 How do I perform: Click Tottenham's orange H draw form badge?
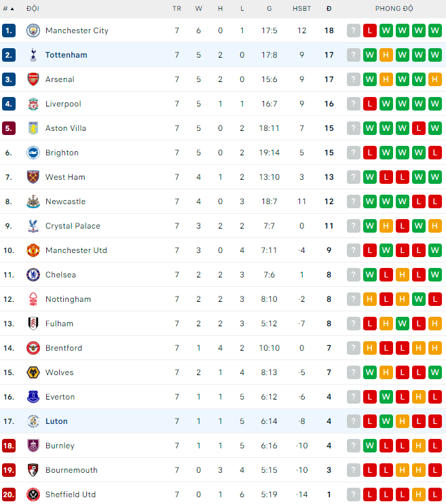[386, 55]
